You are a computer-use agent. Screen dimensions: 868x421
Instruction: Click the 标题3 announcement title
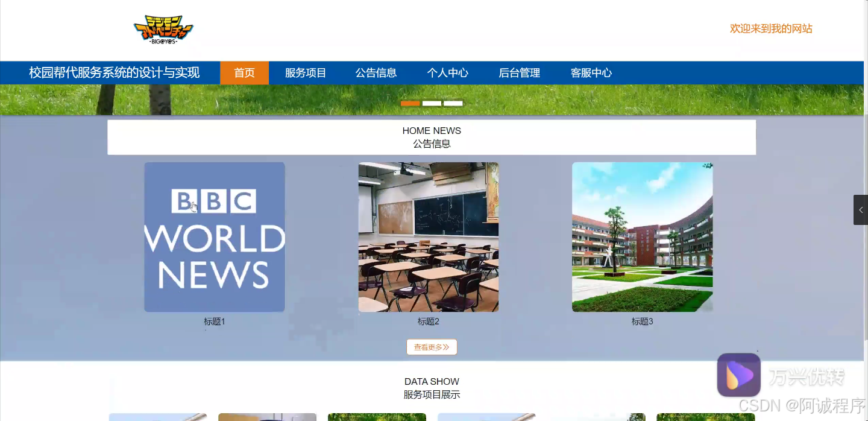point(643,321)
